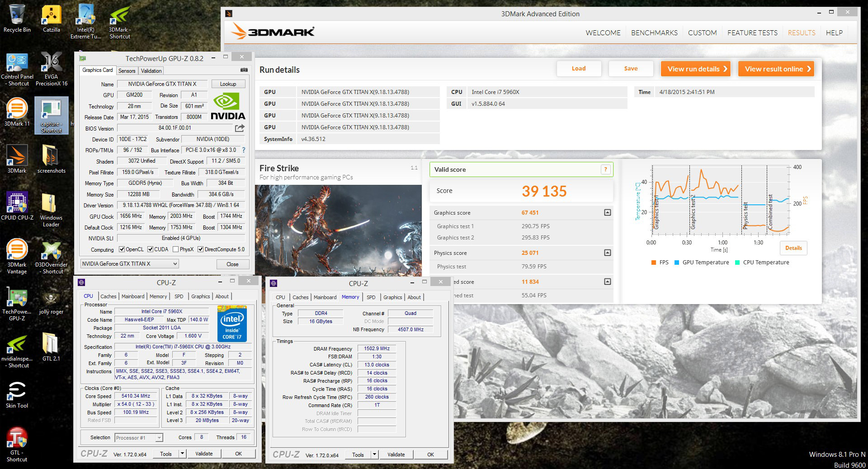This screenshot has height=469, width=868.
Task: Switch to the Sensors tab in GPU-Z
Action: click(127, 71)
